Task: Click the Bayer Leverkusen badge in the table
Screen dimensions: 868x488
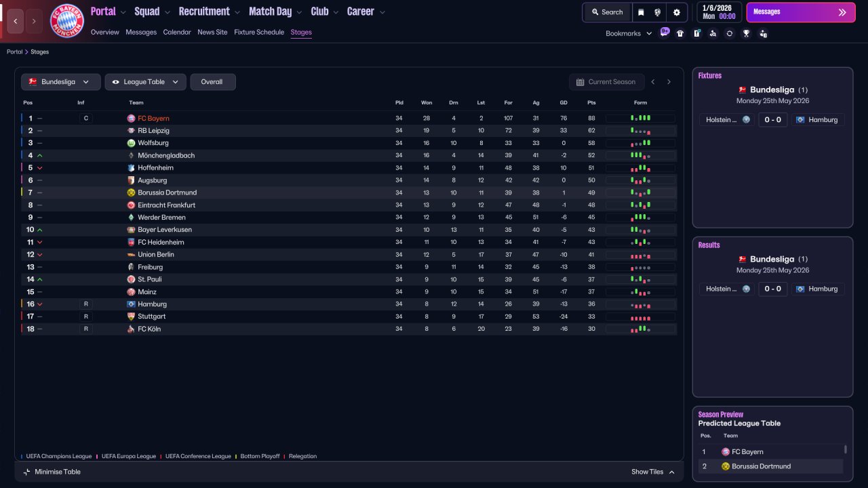Action: click(x=131, y=230)
